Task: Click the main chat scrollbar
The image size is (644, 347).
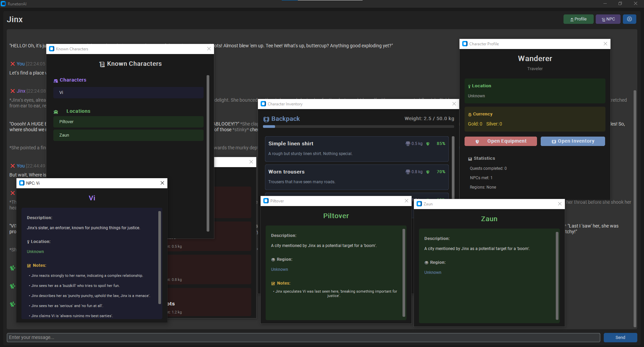Action: tap(635, 208)
